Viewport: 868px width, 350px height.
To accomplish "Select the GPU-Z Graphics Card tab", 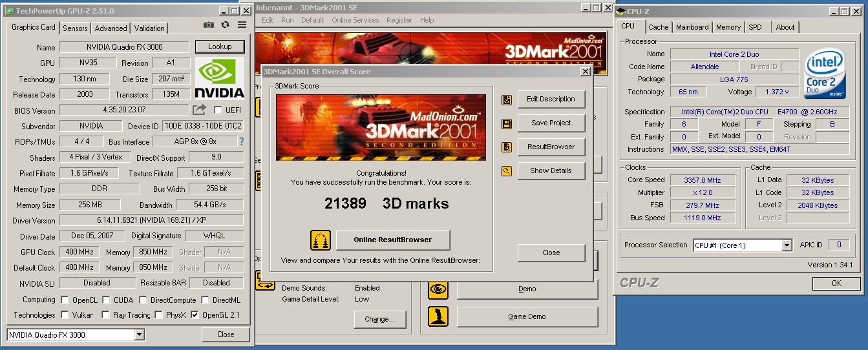I will pyautogui.click(x=34, y=27).
